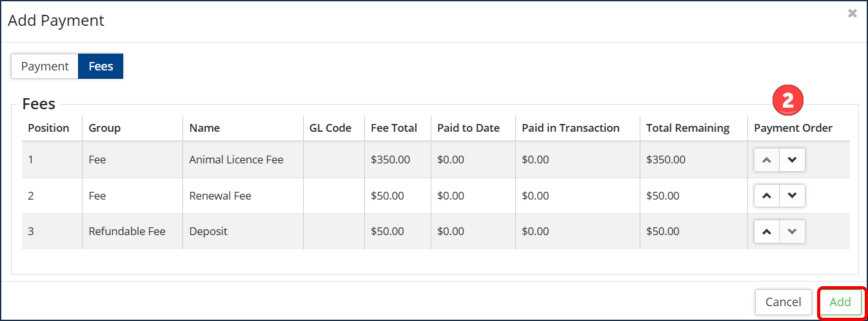868x321 pixels.
Task: Click the Deposit fee name cell
Action: point(208,231)
